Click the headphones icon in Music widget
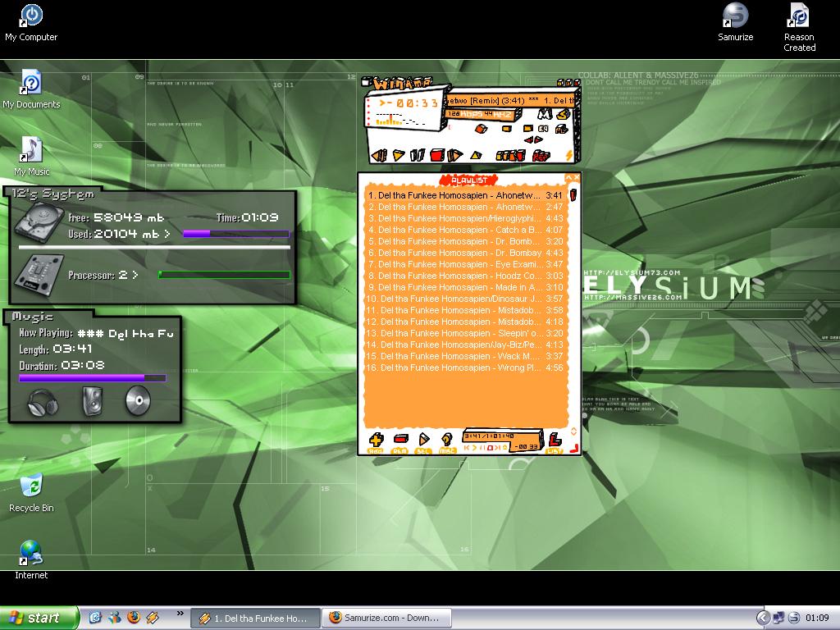The image size is (840, 630). (43, 402)
